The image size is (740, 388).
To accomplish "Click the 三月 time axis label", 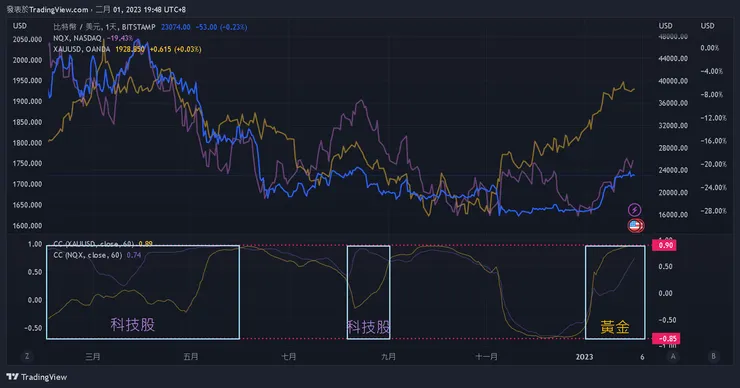I will 93,357.
